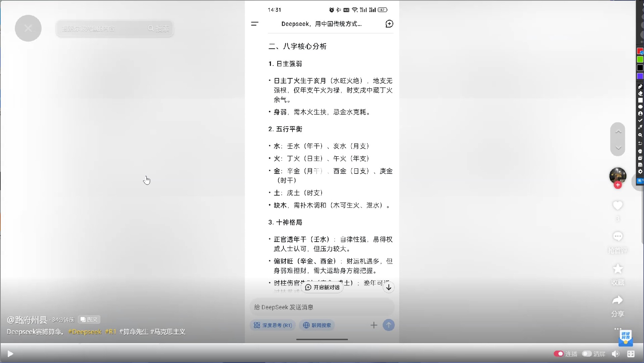This screenshot has width=644, height=363.
Task: Open the #R1 hashtag
Action: pos(110,332)
